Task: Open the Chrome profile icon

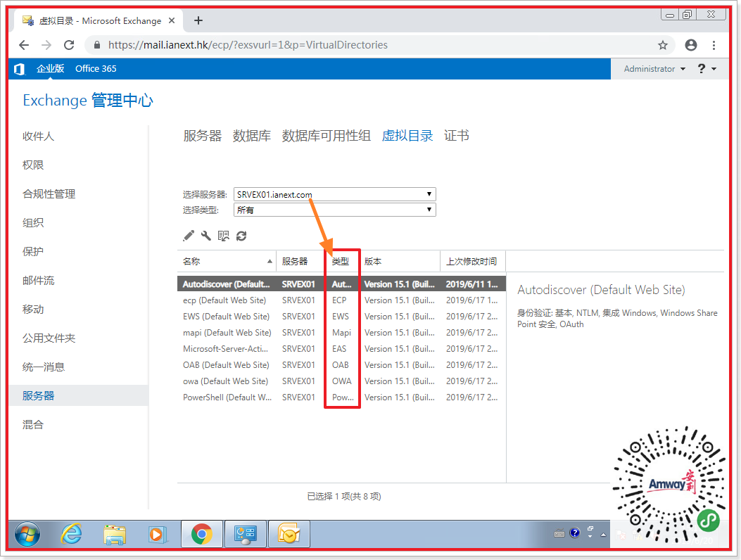Action: pyautogui.click(x=691, y=45)
